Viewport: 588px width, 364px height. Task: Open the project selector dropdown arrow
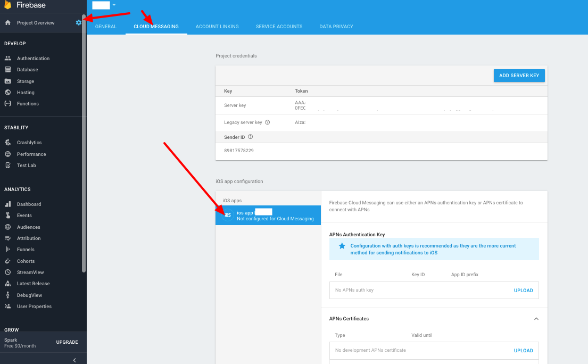click(x=114, y=5)
